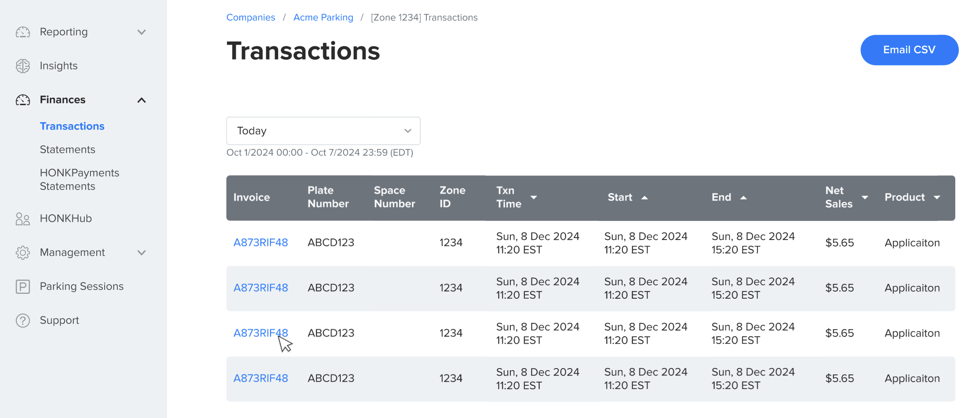The height and width of the screenshot is (418, 980).
Task: Click the Parking Sessions P icon
Action: pos(23,286)
